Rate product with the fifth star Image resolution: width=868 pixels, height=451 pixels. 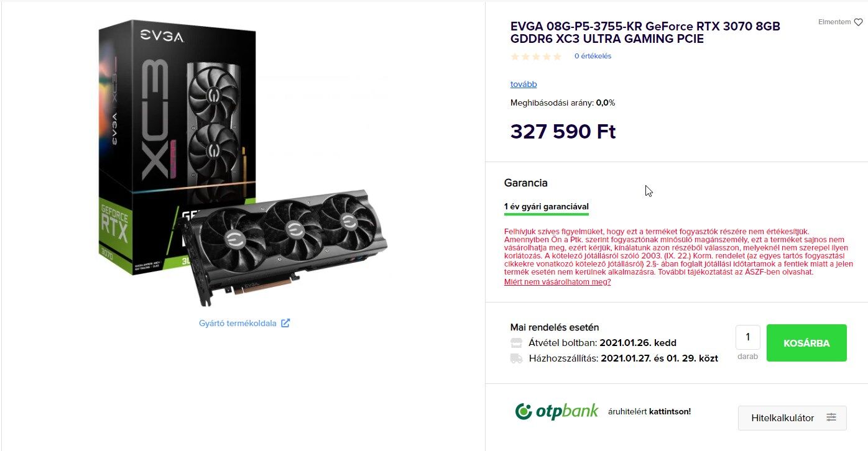point(557,57)
